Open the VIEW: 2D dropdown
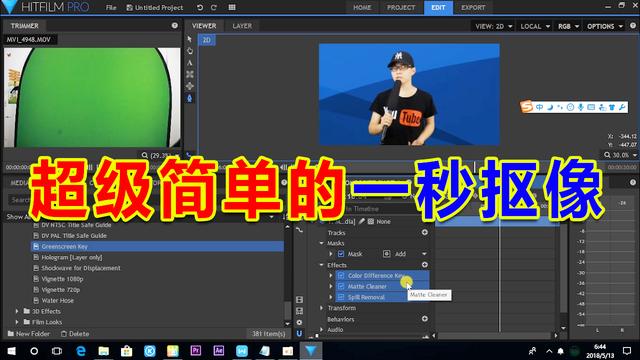This screenshot has height=360, width=640. click(x=493, y=26)
